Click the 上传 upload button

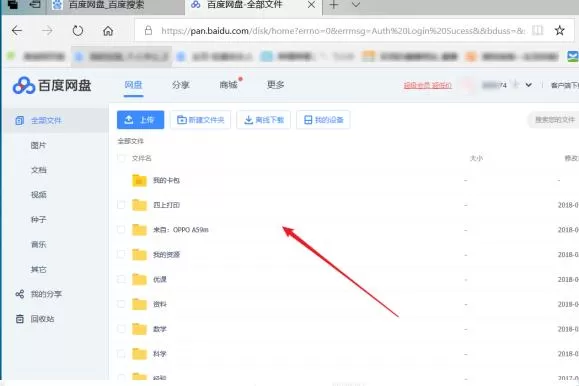tap(140, 120)
